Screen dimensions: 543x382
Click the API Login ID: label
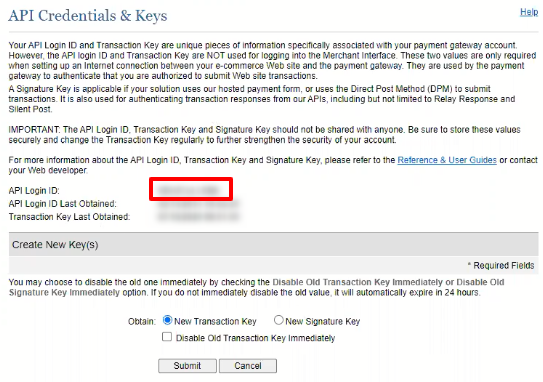pos(34,190)
